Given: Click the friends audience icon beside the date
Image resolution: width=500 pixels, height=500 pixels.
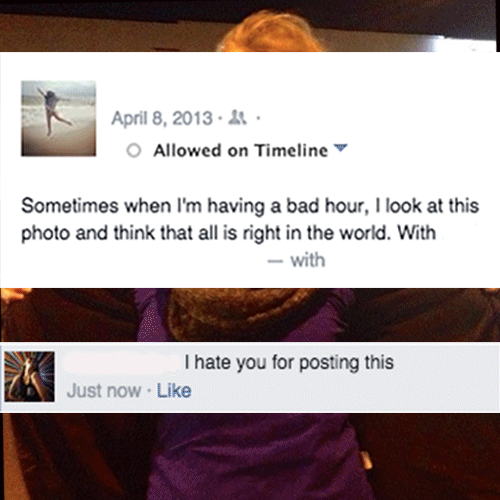Looking at the screenshot, I should (237, 117).
